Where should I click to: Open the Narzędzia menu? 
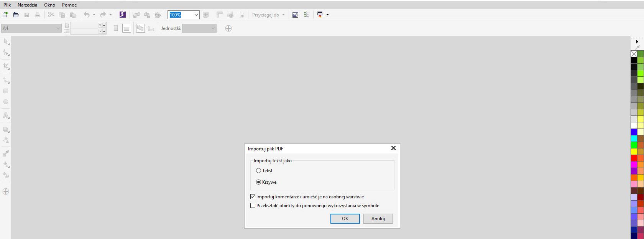click(27, 5)
